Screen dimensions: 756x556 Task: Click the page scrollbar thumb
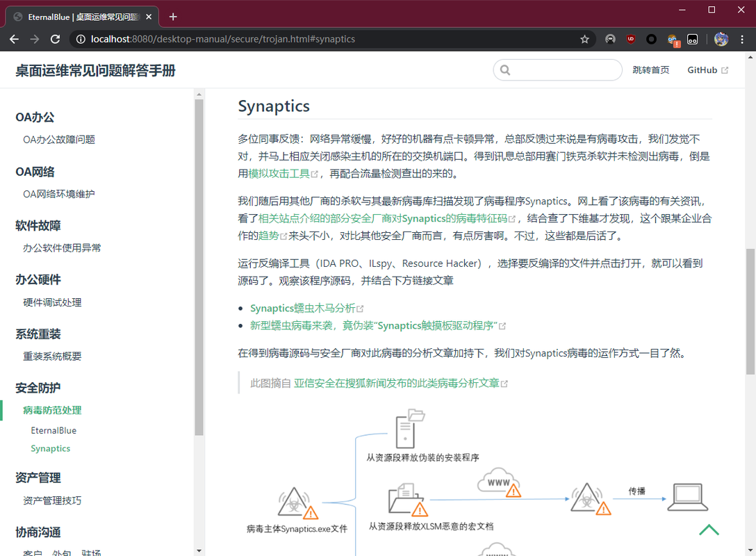point(750,311)
